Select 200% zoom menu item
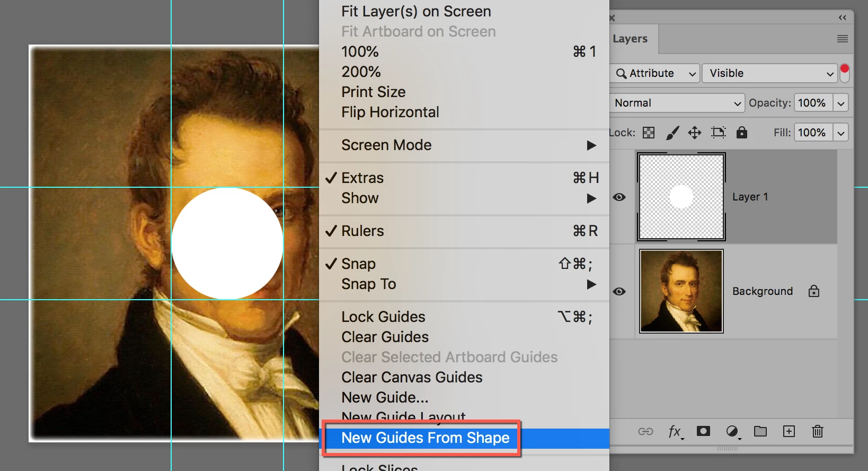868x471 pixels. (x=464, y=72)
